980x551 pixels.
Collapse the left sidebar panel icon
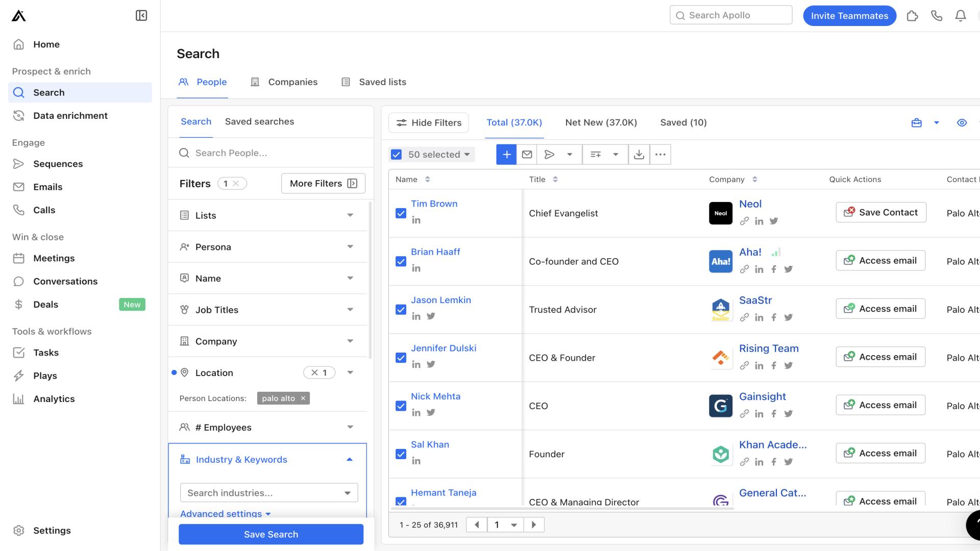coord(141,16)
